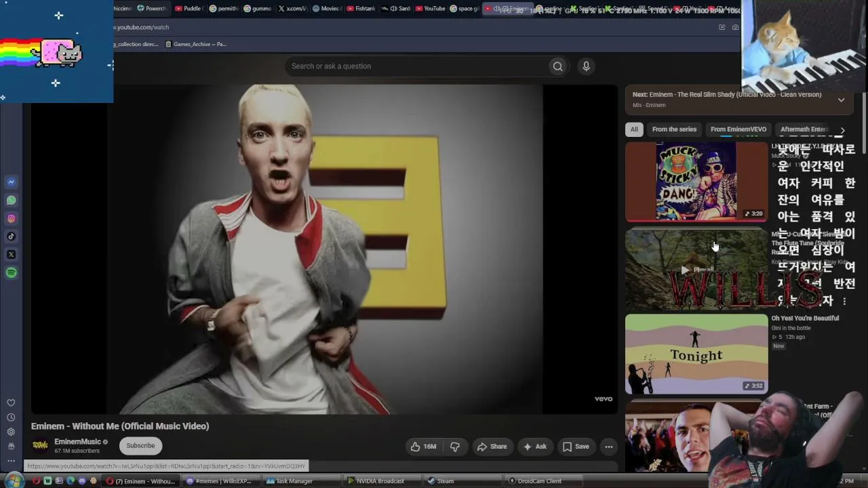Screen dimensions: 868x488
Task: Select the All filter chip
Action: [634, 129]
